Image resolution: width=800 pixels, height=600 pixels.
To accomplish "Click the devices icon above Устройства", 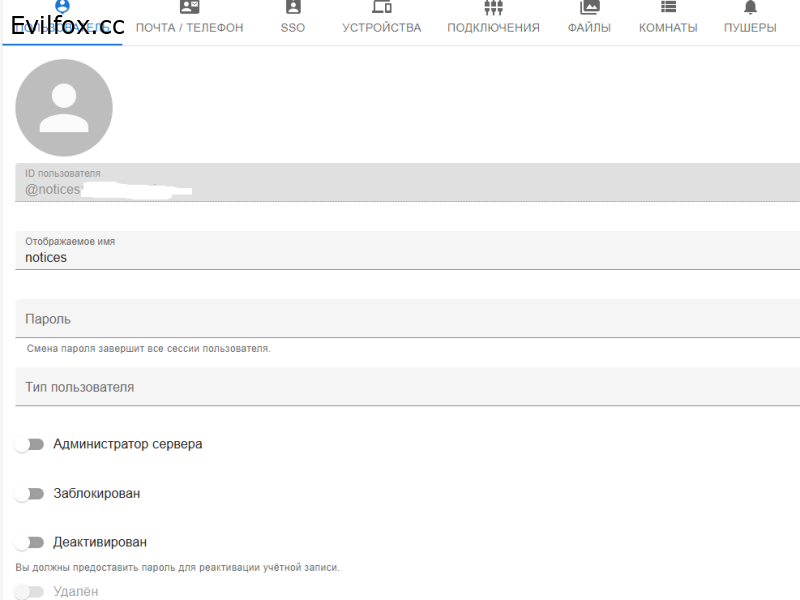I will coord(381,7).
